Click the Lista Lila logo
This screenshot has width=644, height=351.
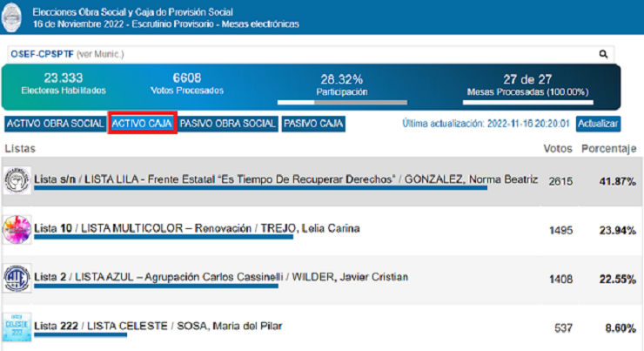(17, 181)
